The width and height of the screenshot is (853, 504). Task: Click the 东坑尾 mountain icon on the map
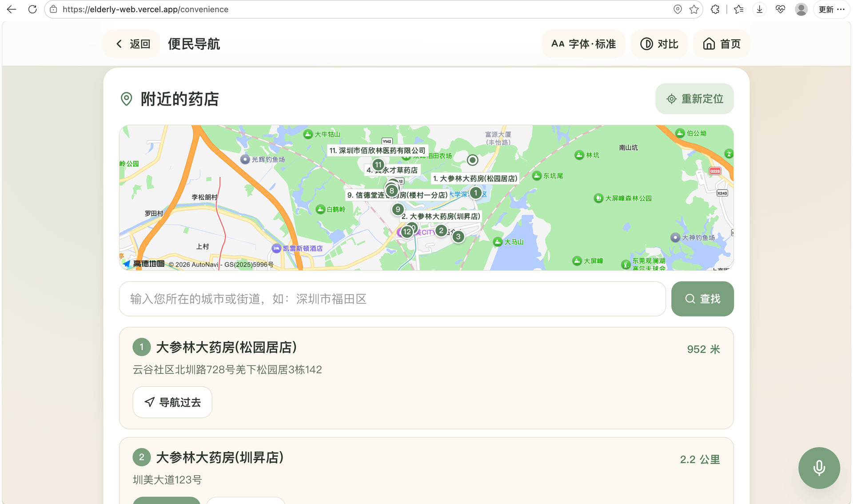click(537, 176)
